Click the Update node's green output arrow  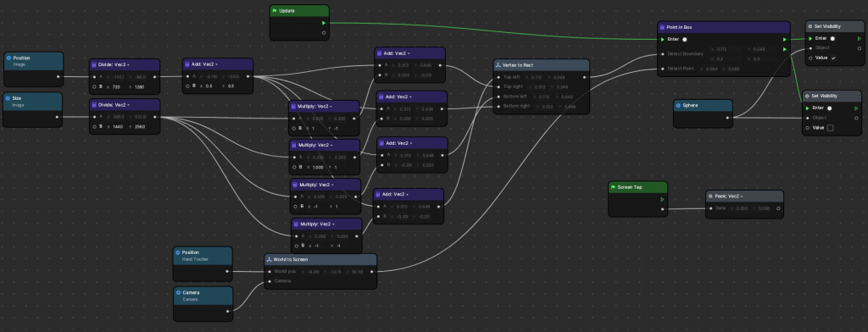[324, 23]
